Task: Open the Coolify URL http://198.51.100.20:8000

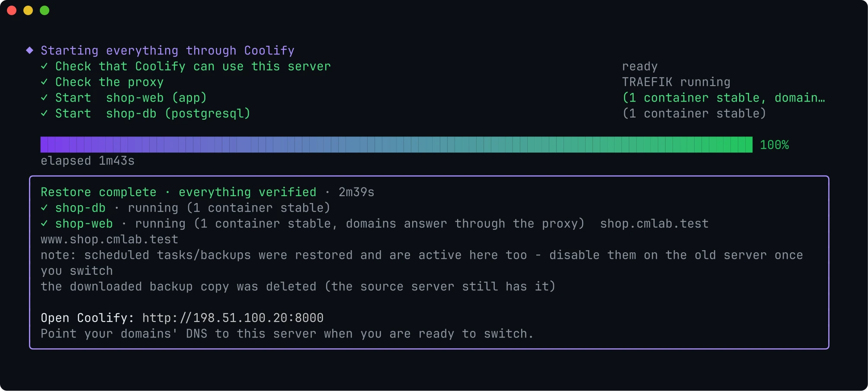Action: coord(233,318)
